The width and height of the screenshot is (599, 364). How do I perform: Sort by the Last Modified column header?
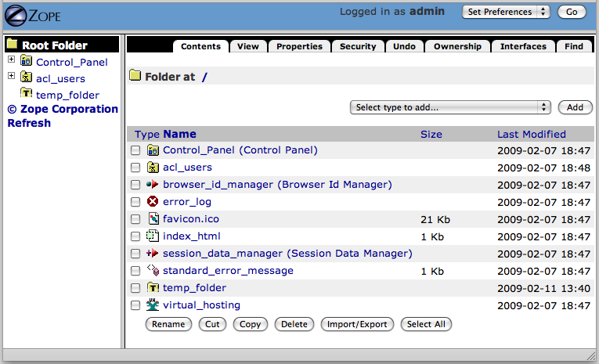[x=532, y=135]
